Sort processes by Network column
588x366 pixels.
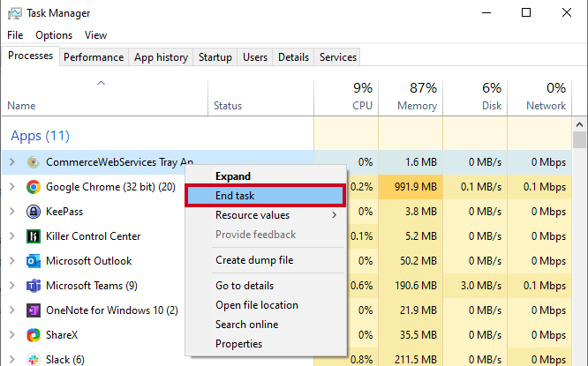[x=539, y=97]
